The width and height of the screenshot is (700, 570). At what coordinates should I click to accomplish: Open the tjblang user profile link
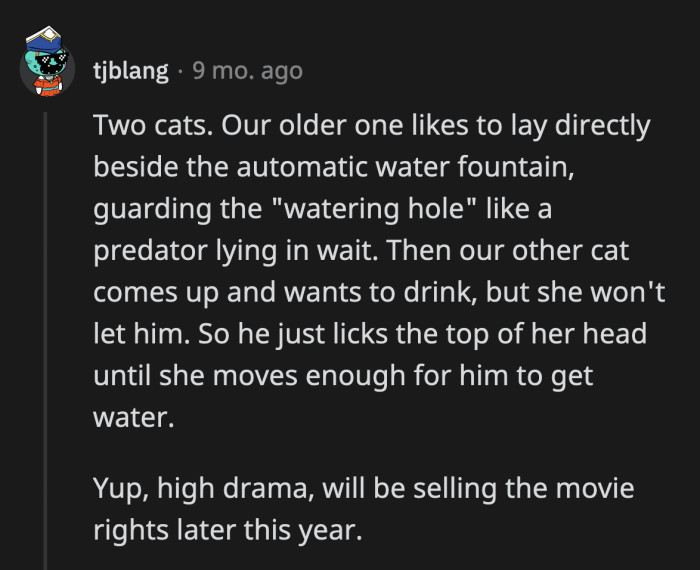(x=130, y=72)
